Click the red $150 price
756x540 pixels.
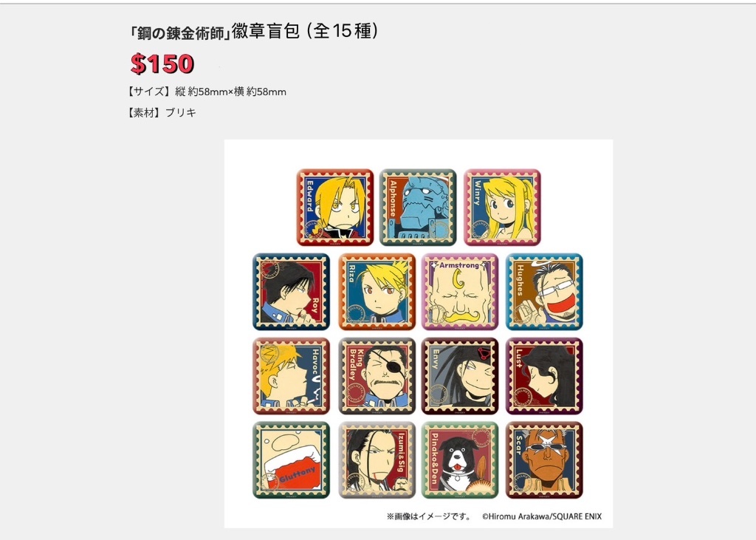162,64
